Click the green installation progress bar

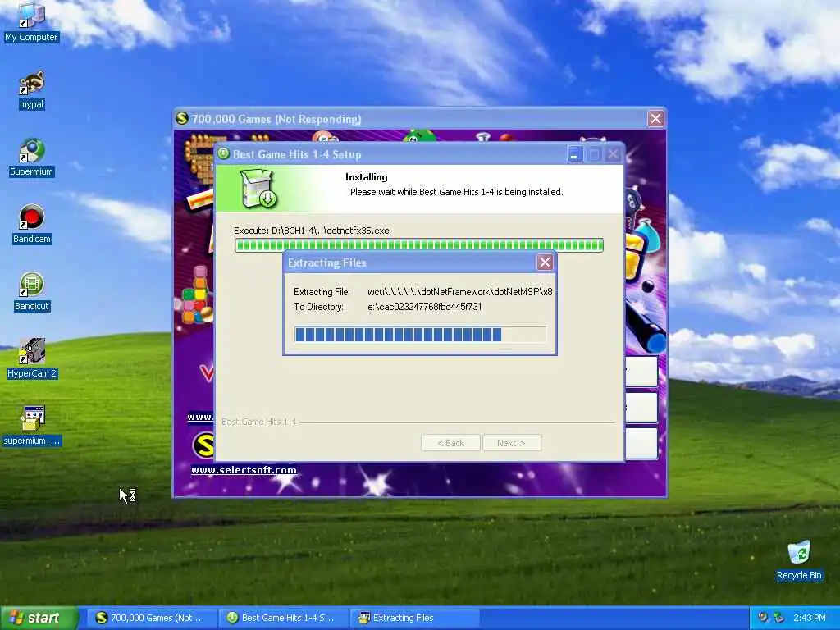(419, 245)
